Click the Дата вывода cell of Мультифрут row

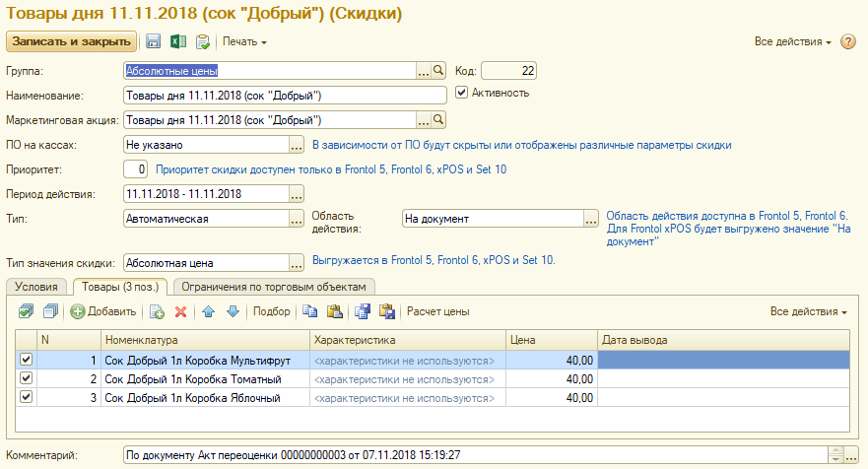point(723,361)
